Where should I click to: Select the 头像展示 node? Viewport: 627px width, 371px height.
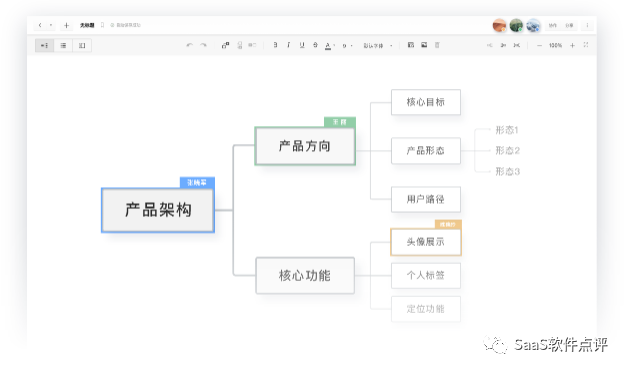[x=426, y=242]
